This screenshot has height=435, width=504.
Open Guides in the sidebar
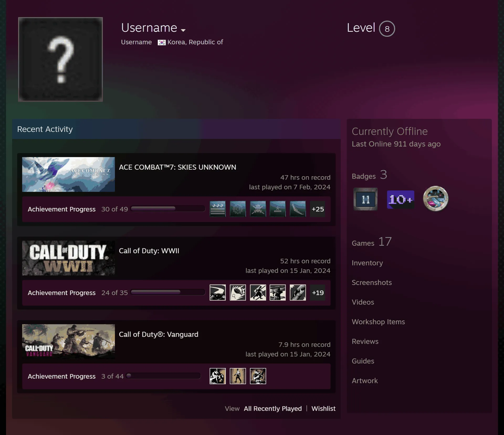363,361
